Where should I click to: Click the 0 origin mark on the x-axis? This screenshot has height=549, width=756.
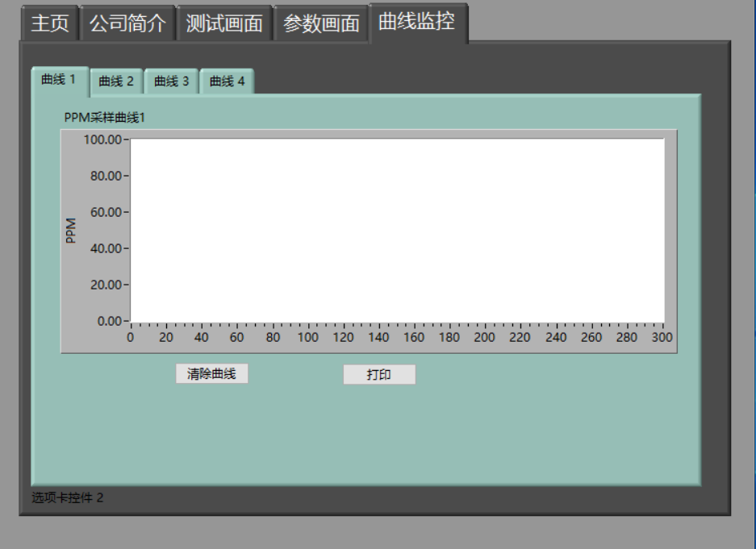click(130, 337)
